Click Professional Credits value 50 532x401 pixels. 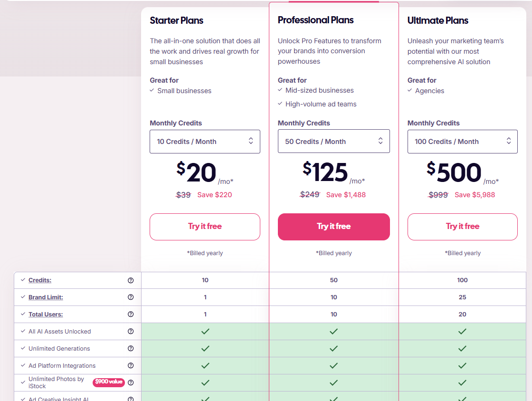(x=334, y=280)
